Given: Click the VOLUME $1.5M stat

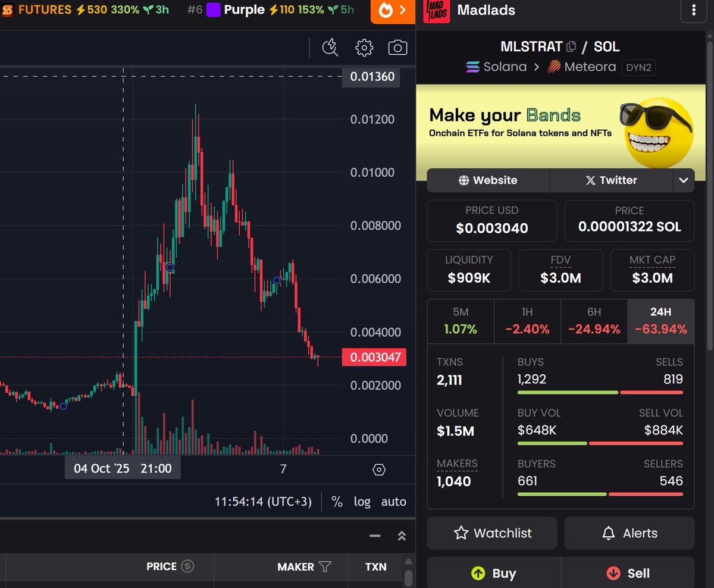Looking at the screenshot, I should 458,423.
